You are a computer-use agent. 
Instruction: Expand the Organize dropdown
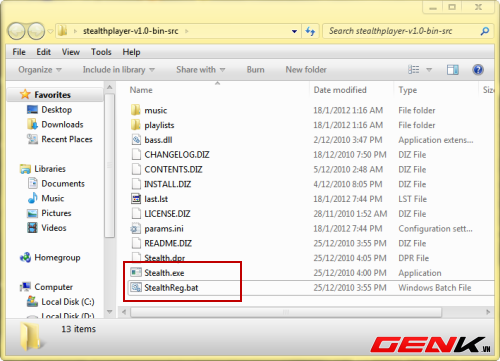point(40,70)
